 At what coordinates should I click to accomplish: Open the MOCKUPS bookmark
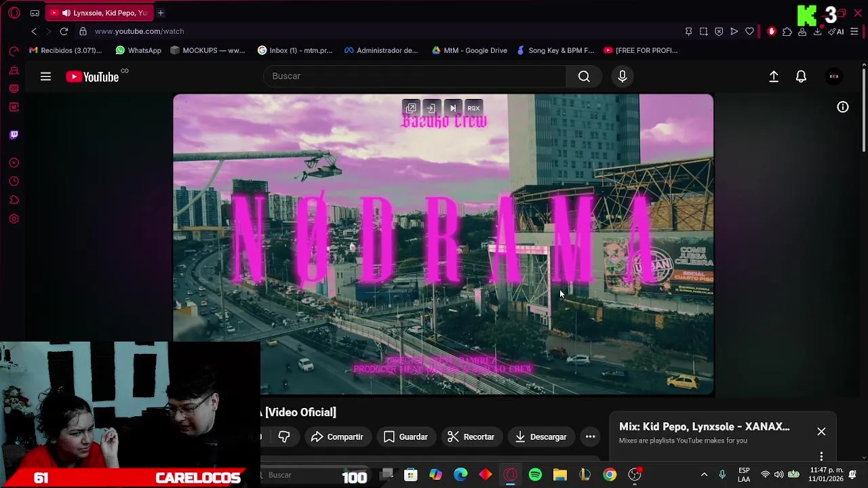point(208,50)
